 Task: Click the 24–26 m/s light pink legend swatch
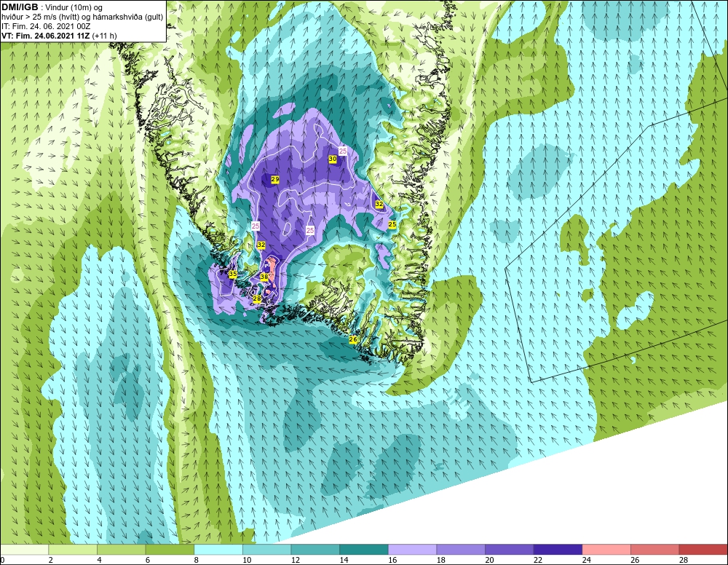[x=606, y=550]
